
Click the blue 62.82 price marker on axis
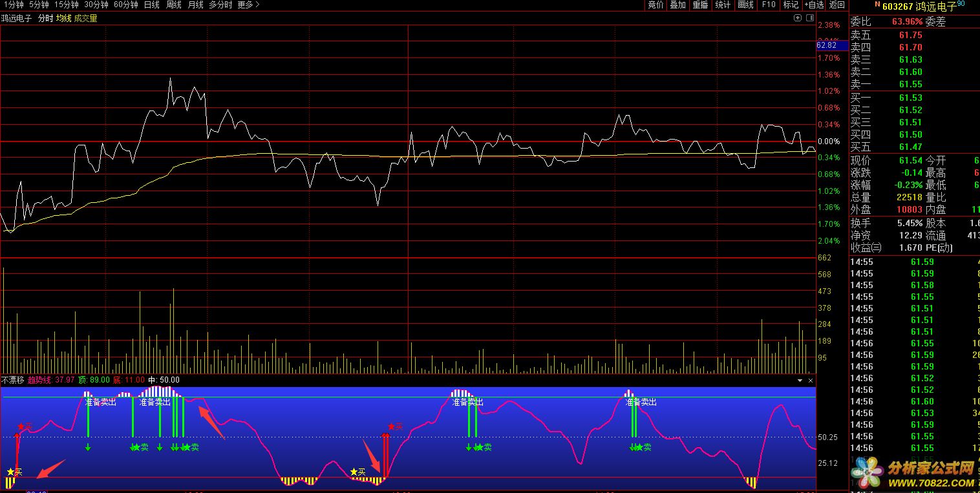click(827, 45)
